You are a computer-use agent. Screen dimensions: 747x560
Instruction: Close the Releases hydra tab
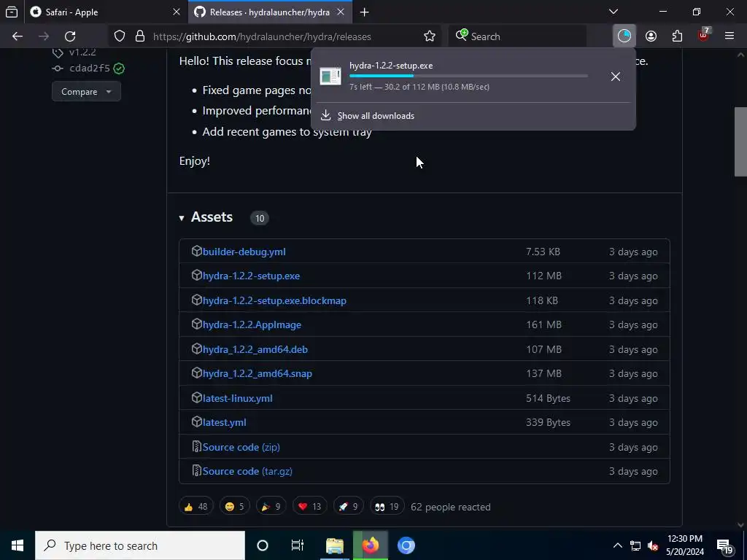(x=341, y=12)
